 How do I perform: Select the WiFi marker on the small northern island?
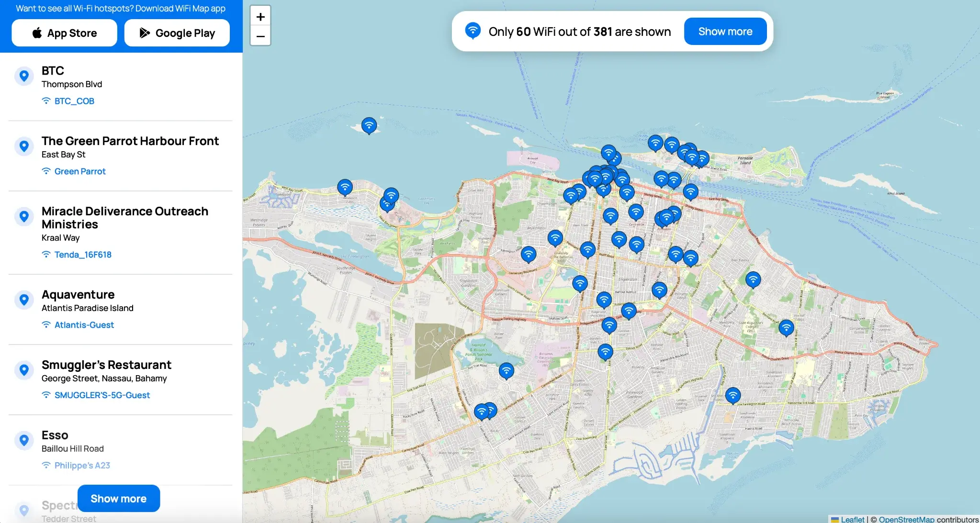tap(369, 125)
